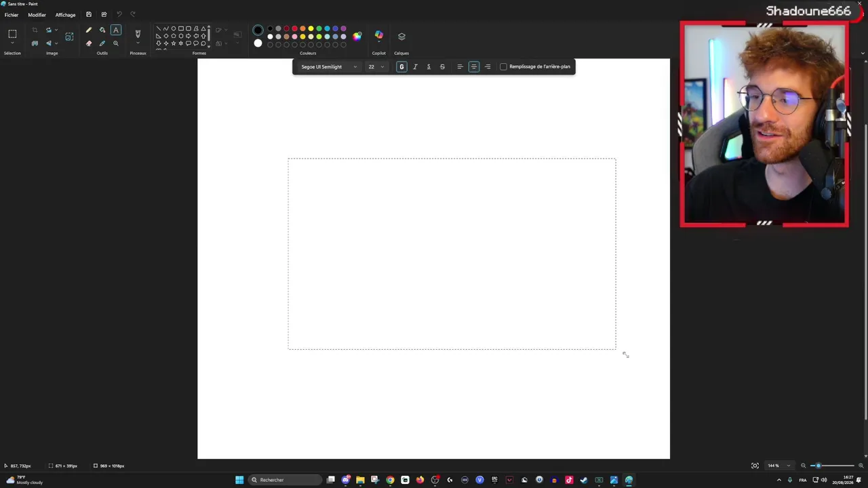Pick the red color swatch
This screenshot has width=868, height=488.
point(294,29)
